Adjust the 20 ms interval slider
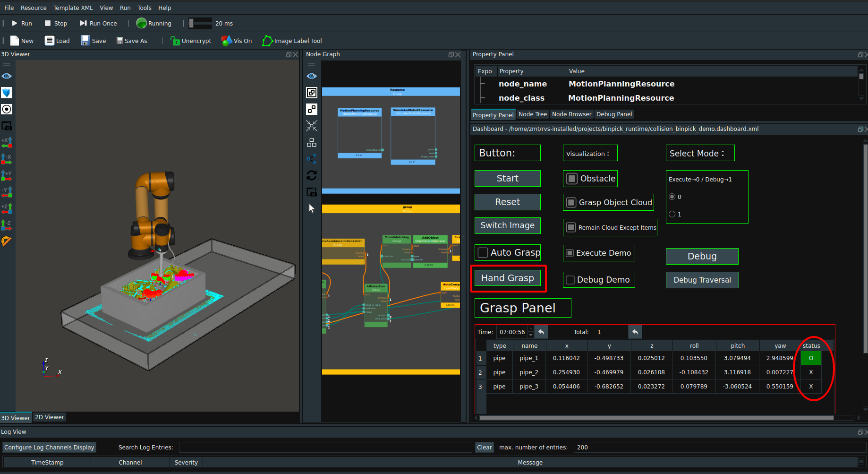This screenshot has height=474, width=868. [200, 23]
